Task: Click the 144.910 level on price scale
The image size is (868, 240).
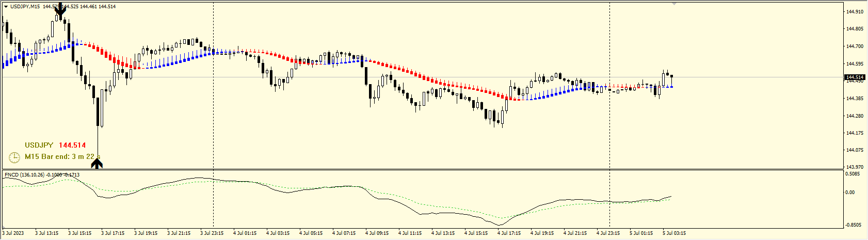Action: tap(855, 12)
